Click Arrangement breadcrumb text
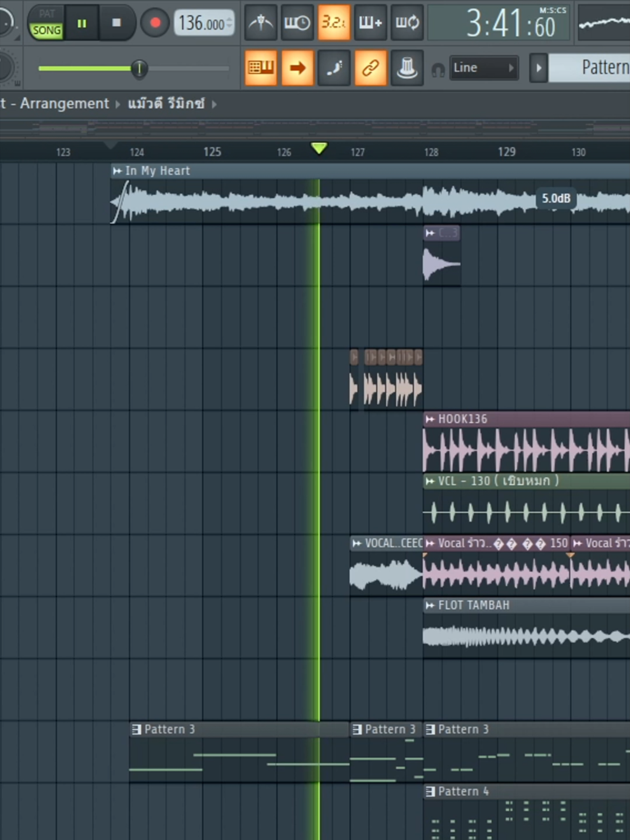This screenshot has width=630, height=840. click(64, 103)
